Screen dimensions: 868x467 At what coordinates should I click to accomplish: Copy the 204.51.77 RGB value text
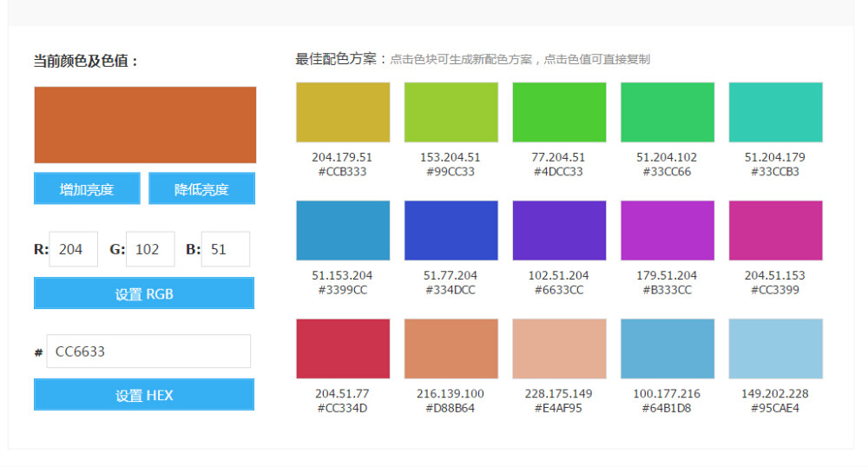[343, 393]
